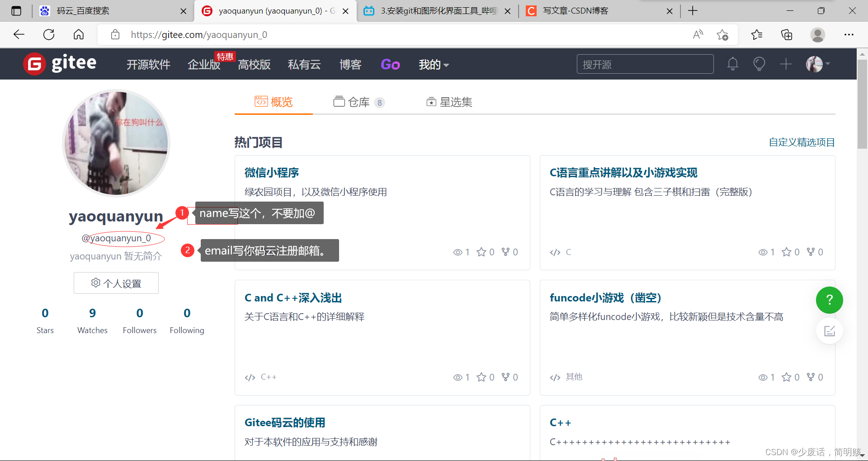This screenshot has width=868, height=461.
Task: Select the 仓库 tab
Action: [359, 102]
